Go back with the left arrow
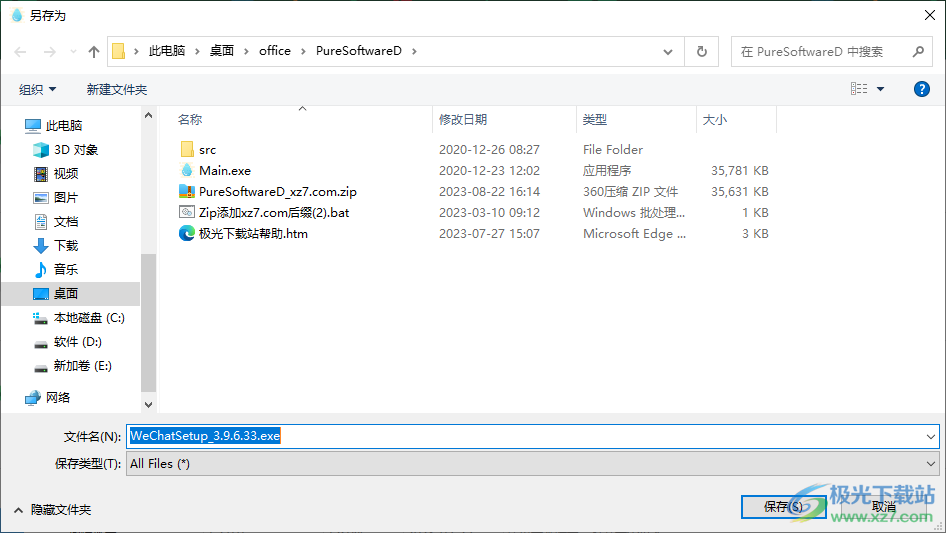 20,52
